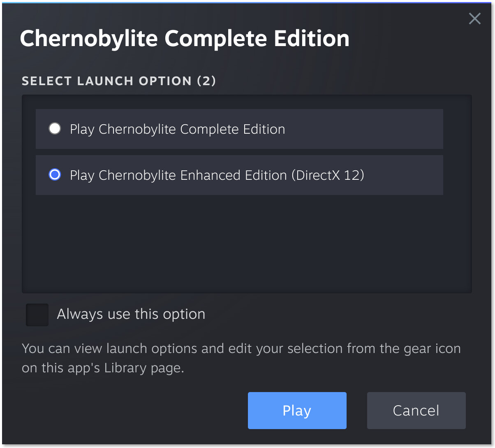Click the Chernobylite Complete Edition dialog title

[185, 39]
